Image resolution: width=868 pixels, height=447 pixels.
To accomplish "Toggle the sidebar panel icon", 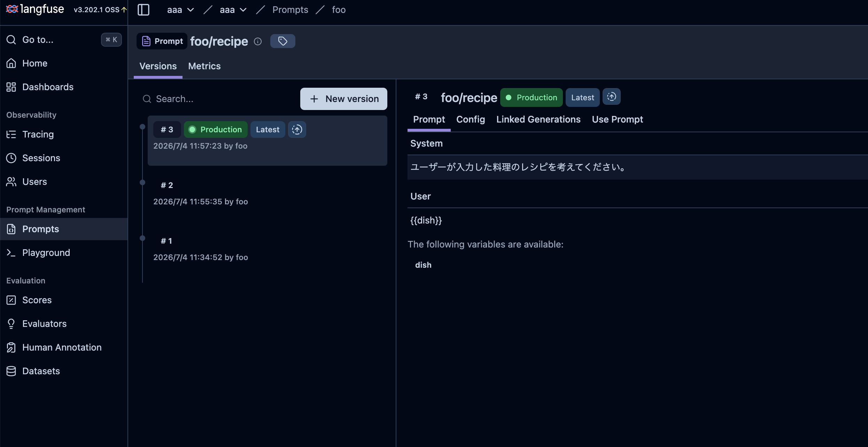I will tap(144, 10).
